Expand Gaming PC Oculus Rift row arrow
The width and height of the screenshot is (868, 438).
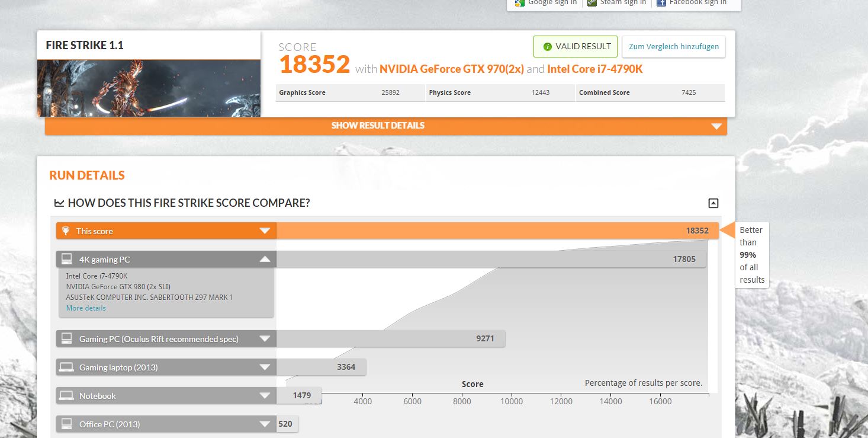coord(265,339)
